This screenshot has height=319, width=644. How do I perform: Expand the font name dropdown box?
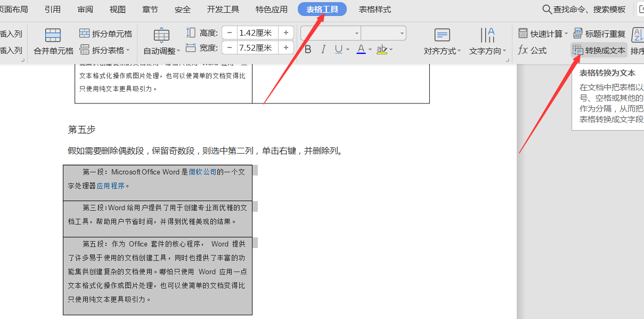coord(330,33)
